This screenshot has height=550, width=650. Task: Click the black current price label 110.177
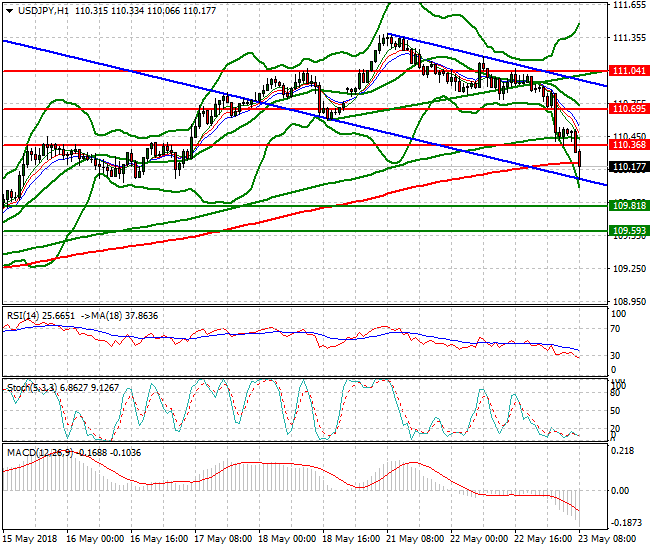[628, 167]
